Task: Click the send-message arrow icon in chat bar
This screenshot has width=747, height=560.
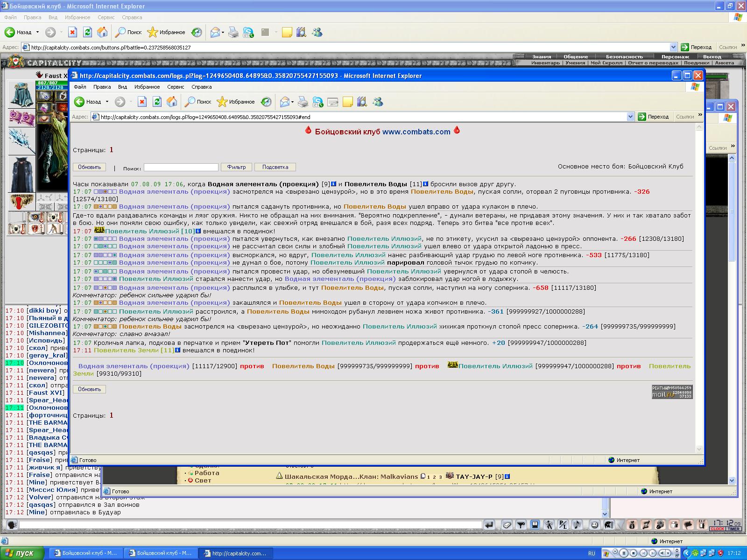Action: click(x=489, y=525)
